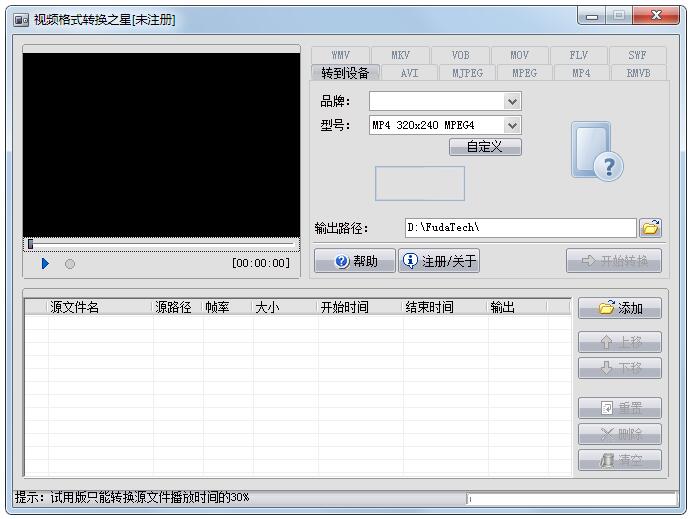This screenshot has width=691, height=519.
Task: Click app icon in title bar
Action: pyautogui.click(x=21, y=19)
